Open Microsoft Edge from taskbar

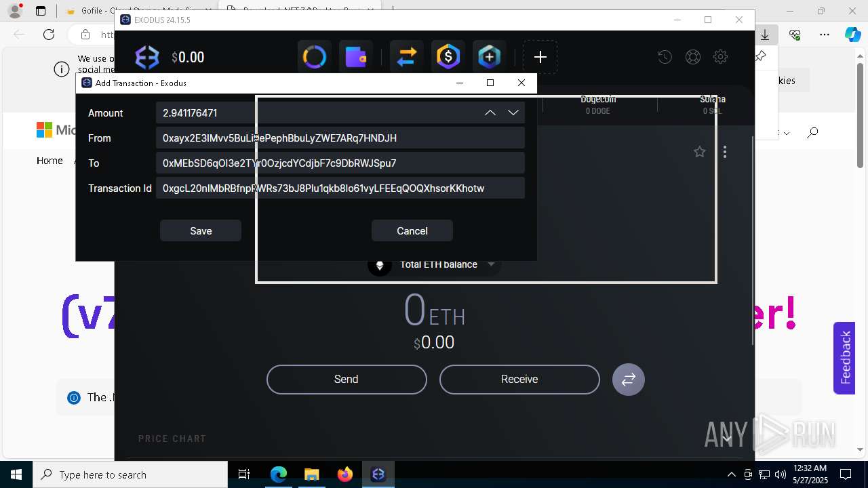pyautogui.click(x=279, y=474)
